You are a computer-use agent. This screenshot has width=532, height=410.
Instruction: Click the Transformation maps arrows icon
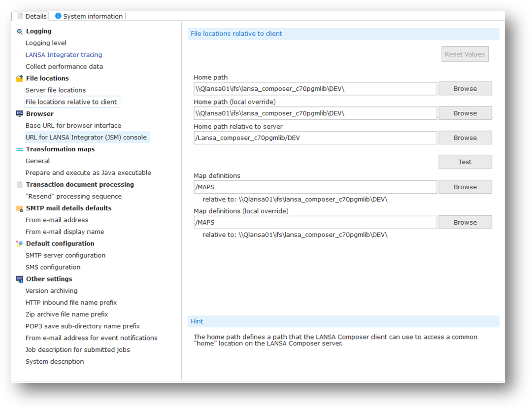(x=20, y=149)
